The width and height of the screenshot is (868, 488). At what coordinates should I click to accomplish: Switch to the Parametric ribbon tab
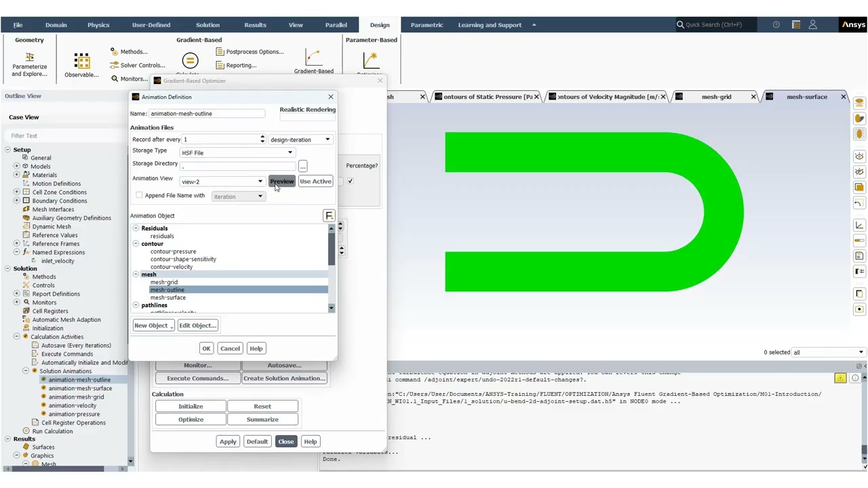coord(427,25)
